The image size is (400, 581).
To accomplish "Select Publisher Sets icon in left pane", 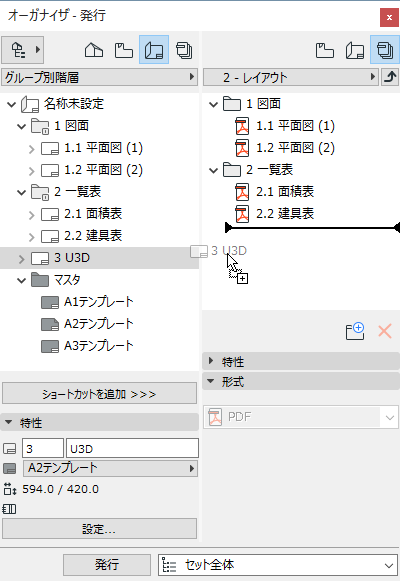I will pyautogui.click(x=184, y=50).
